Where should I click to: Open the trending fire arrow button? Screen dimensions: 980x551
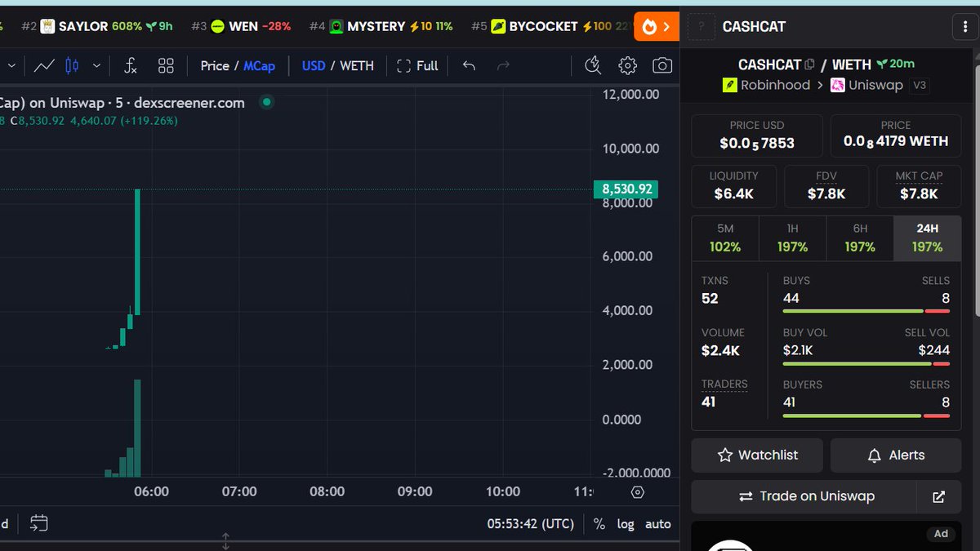click(657, 26)
